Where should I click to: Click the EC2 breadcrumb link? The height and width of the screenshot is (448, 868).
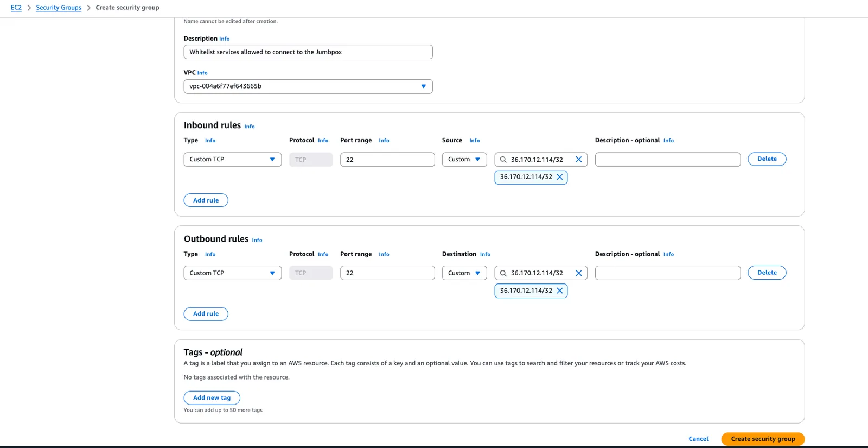coord(16,8)
